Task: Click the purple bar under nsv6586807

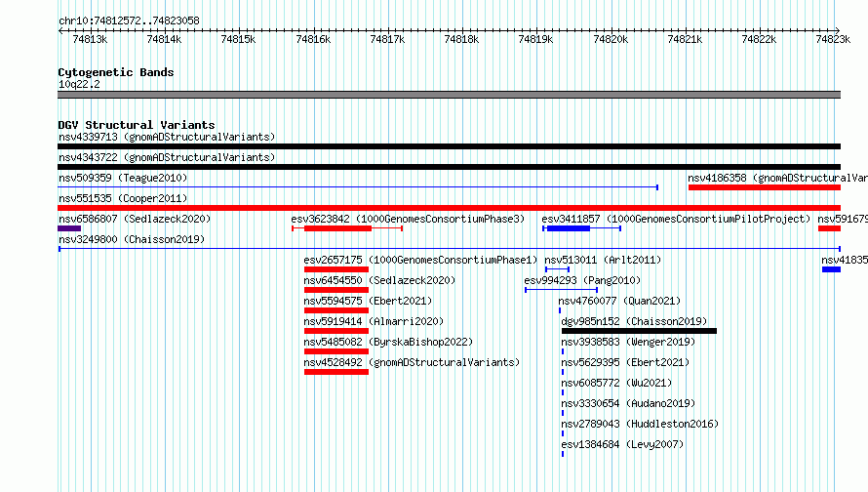Action: pyautogui.click(x=69, y=228)
